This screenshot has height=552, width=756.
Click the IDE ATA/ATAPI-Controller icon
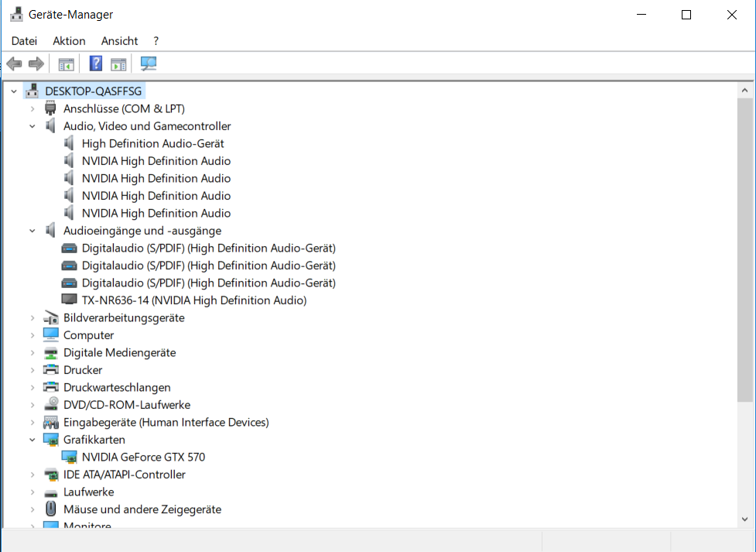(50, 475)
